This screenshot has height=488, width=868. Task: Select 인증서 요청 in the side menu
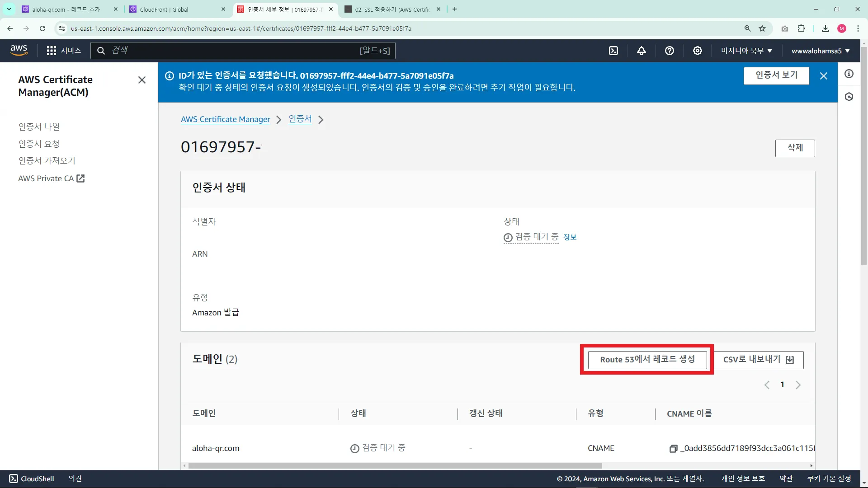39,144
